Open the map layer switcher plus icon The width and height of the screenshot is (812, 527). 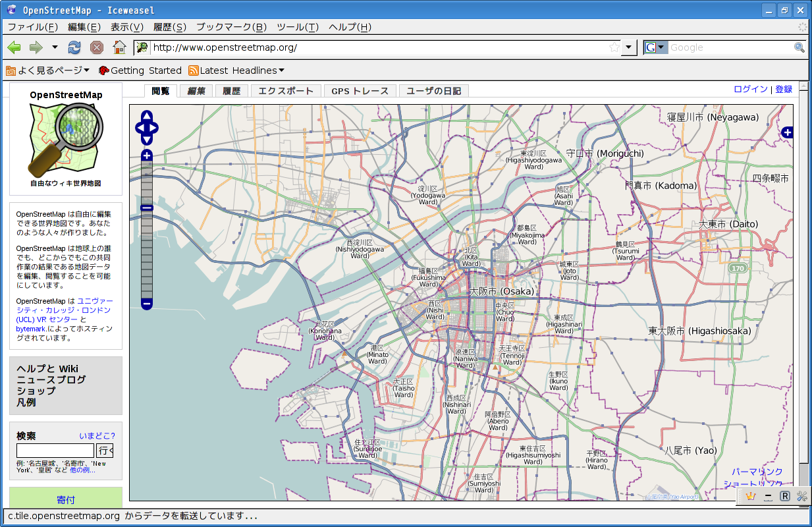point(787,133)
